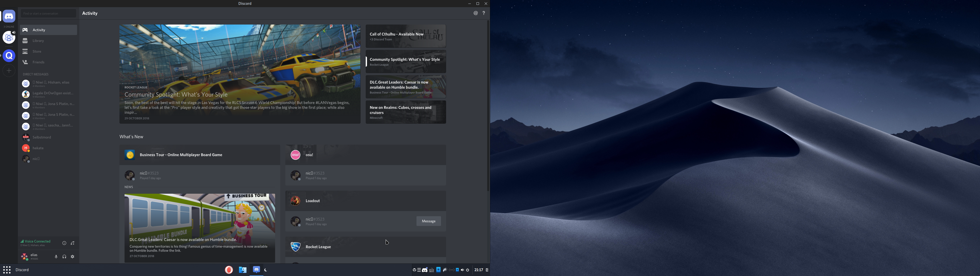The width and height of the screenshot is (980, 276).
Task: Open the Friends tab
Action: [49, 62]
